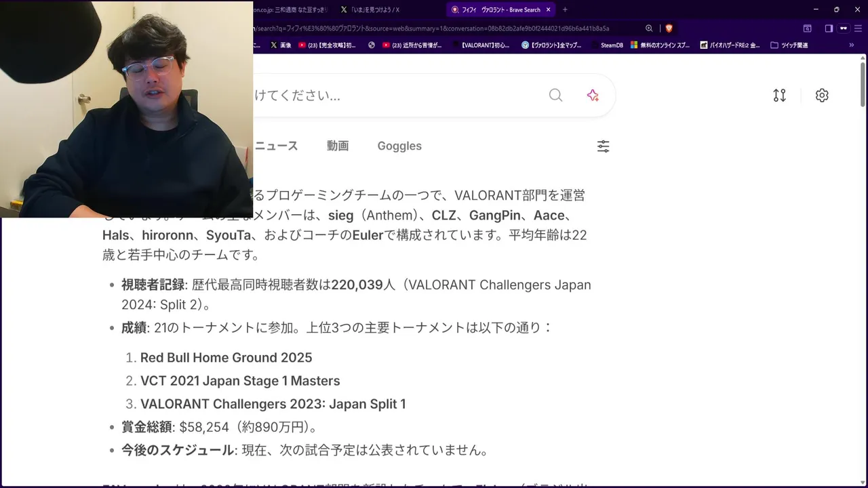This screenshot has width=868, height=488.
Task: Restore down the browser window
Action: 836,9
